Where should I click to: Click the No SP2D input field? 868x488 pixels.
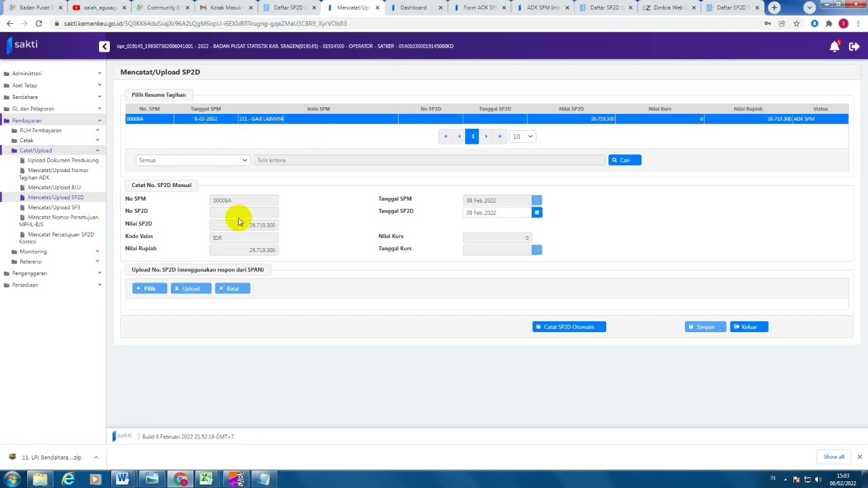pos(244,213)
